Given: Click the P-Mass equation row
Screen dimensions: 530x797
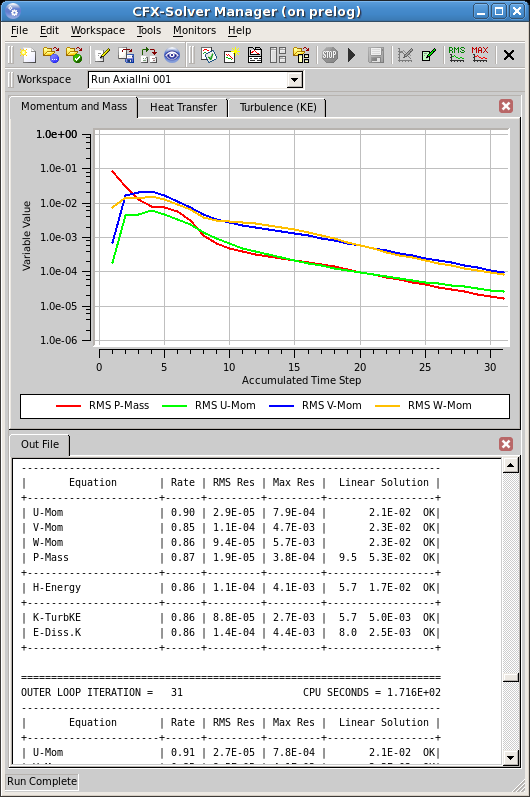Looking at the screenshot, I should (x=230, y=558).
